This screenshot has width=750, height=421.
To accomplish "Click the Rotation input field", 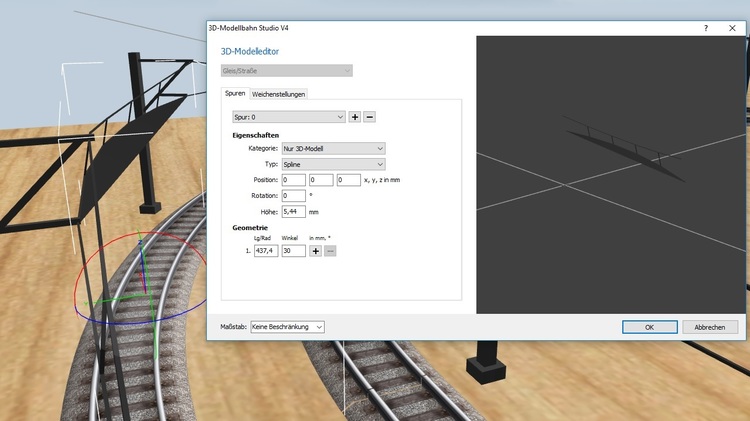I will [293, 196].
